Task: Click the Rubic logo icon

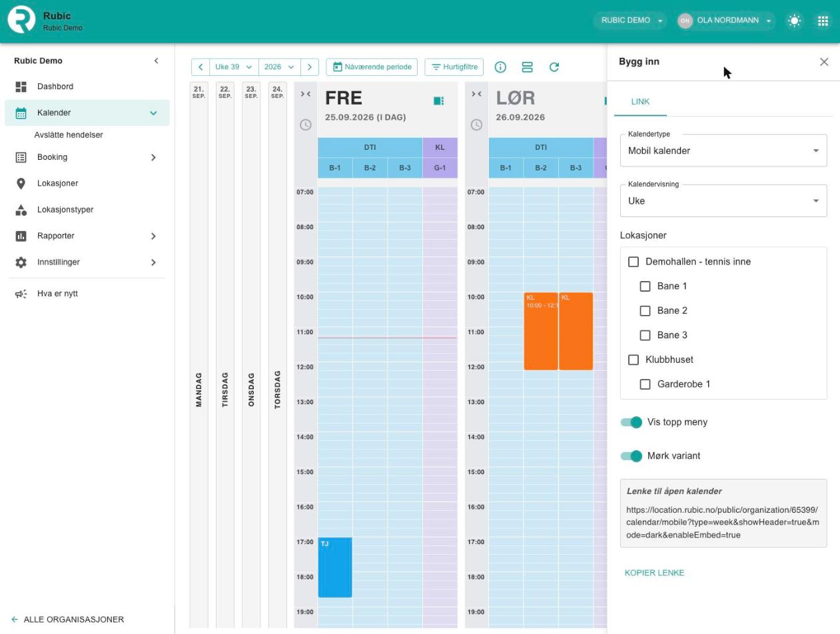Action: pos(21,20)
